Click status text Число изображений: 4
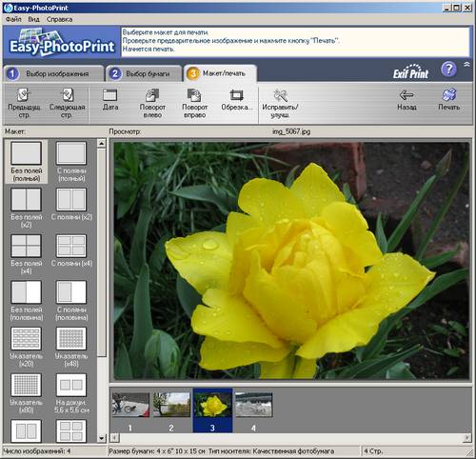The image size is (476, 459). pos(37,451)
